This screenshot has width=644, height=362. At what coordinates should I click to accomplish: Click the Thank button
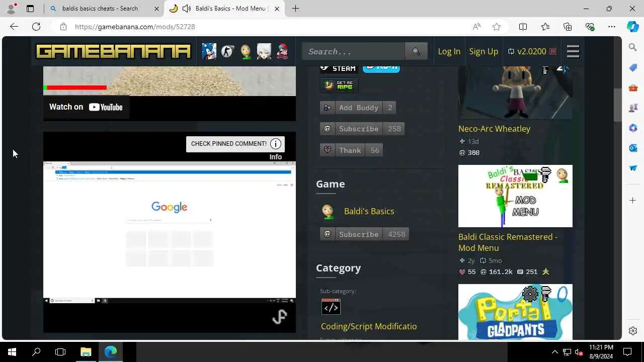click(x=351, y=150)
